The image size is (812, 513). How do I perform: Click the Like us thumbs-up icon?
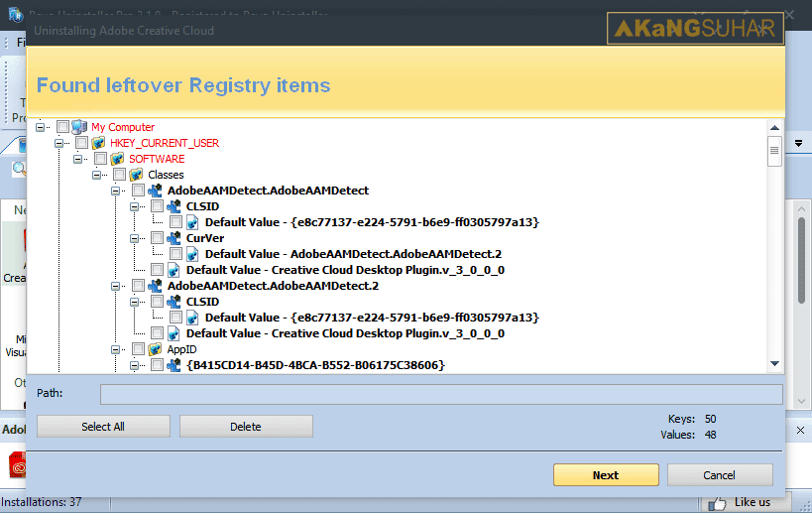point(717,503)
